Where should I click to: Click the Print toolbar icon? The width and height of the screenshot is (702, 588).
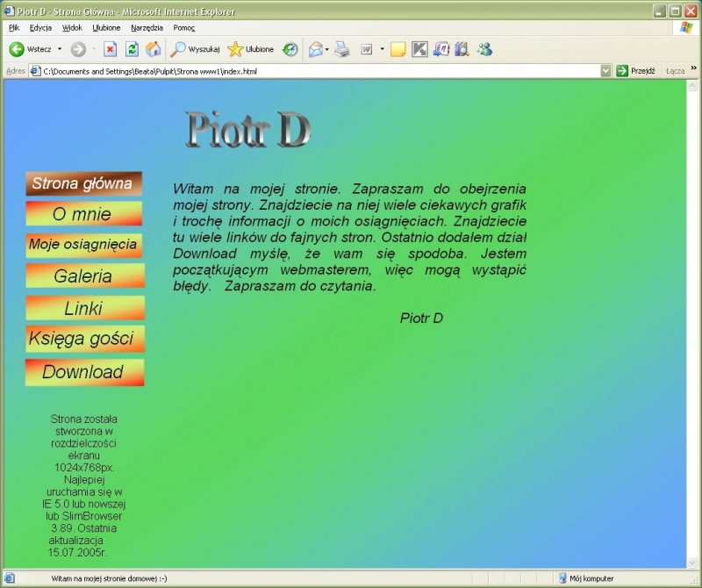(342, 49)
